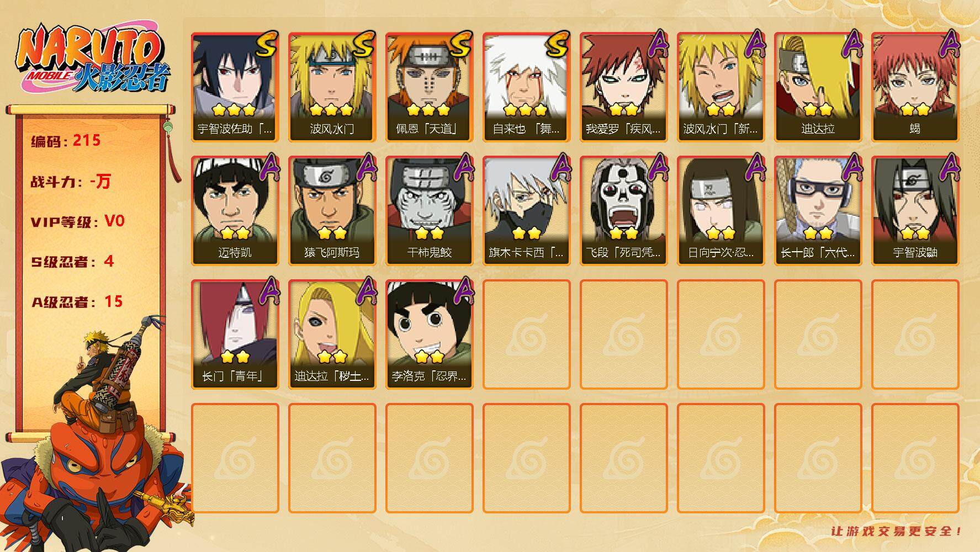
Task: Click the S级忍者 count label
Action: click(x=72, y=261)
